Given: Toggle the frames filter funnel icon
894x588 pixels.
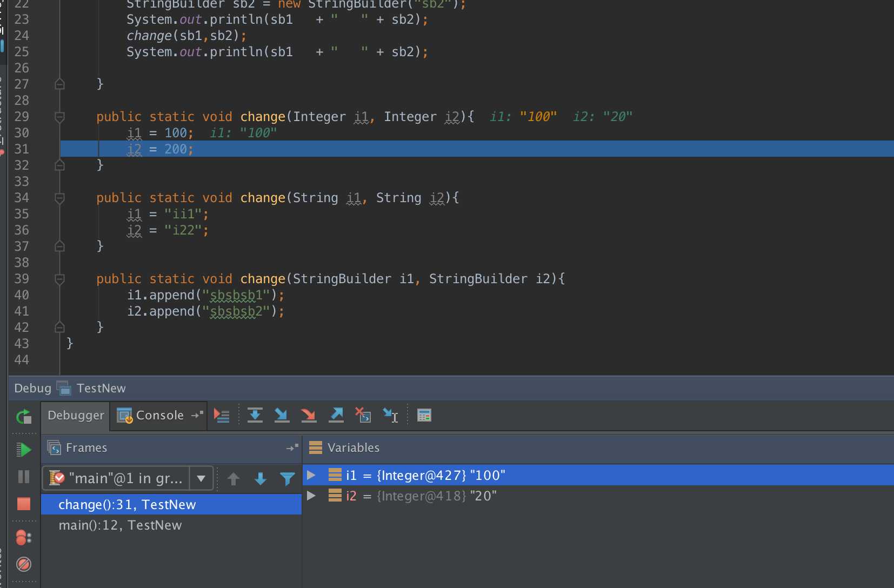Looking at the screenshot, I should (x=288, y=479).
